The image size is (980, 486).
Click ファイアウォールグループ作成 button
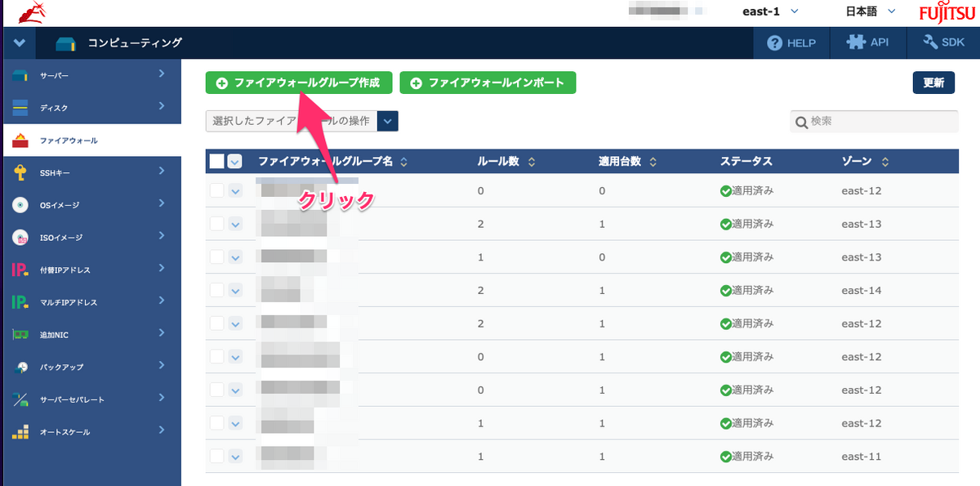click(x=299, y=83)
